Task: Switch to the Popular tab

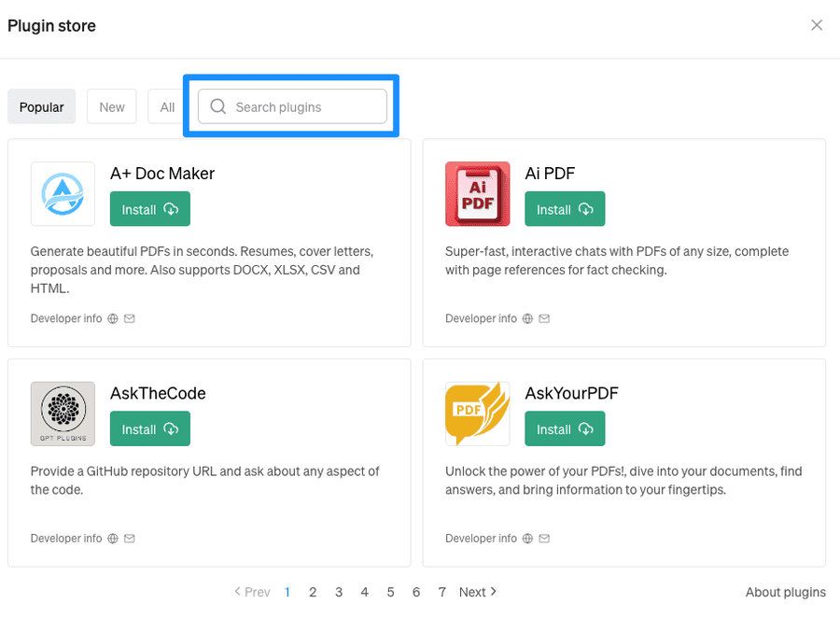Action: coord(41,106)
